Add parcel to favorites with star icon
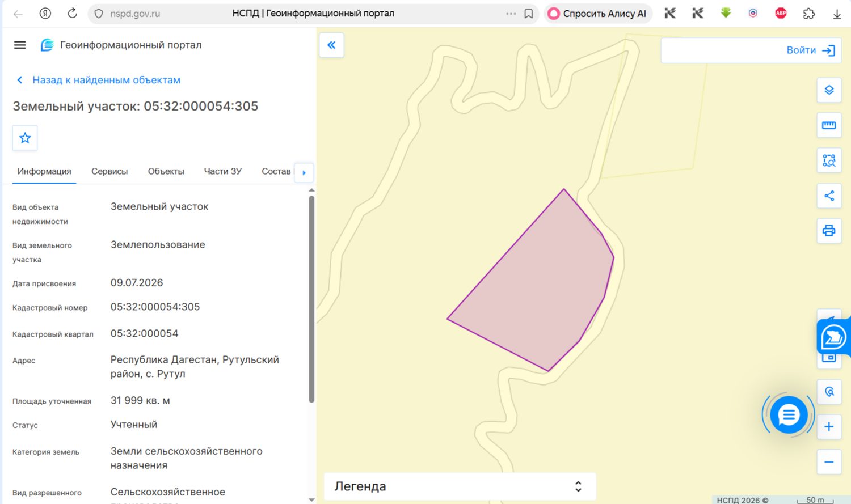This screenshot has width=851, height=504. coord(25,138)
